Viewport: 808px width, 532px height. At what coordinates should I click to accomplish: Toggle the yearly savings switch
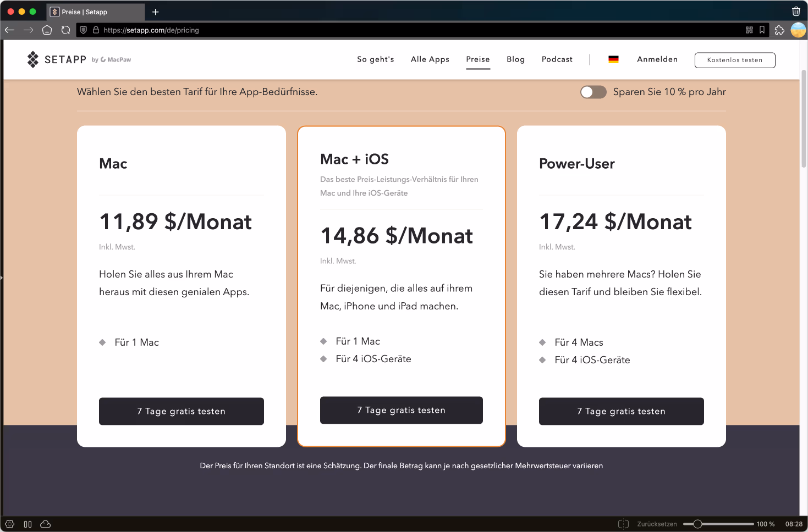click(x=593, y=92)
